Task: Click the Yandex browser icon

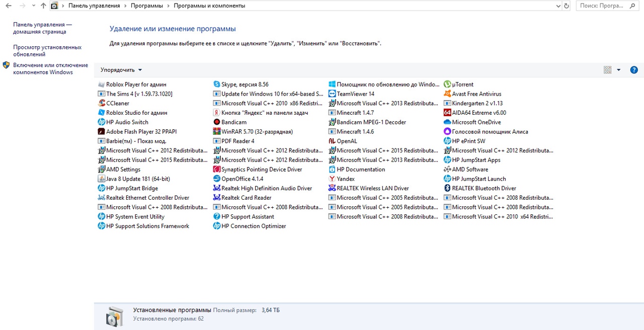Action: [x=332, y=179]
